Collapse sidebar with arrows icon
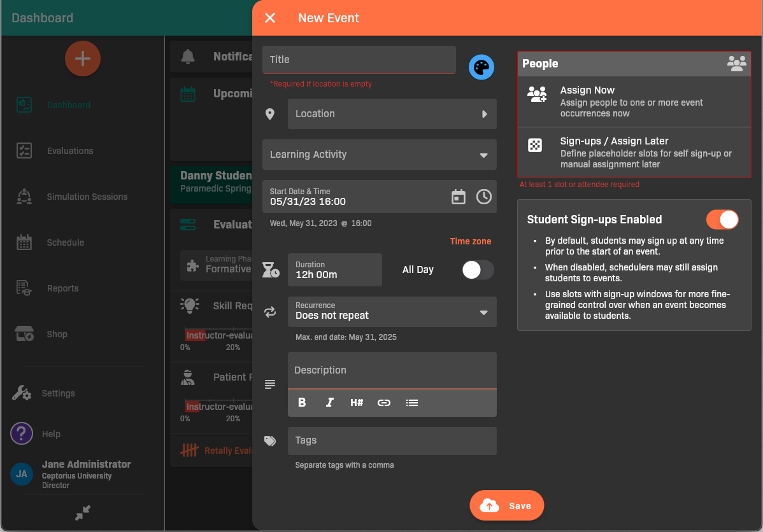This screenshot has height=532, width=763. pyautogui.click(x=83, y=513)
